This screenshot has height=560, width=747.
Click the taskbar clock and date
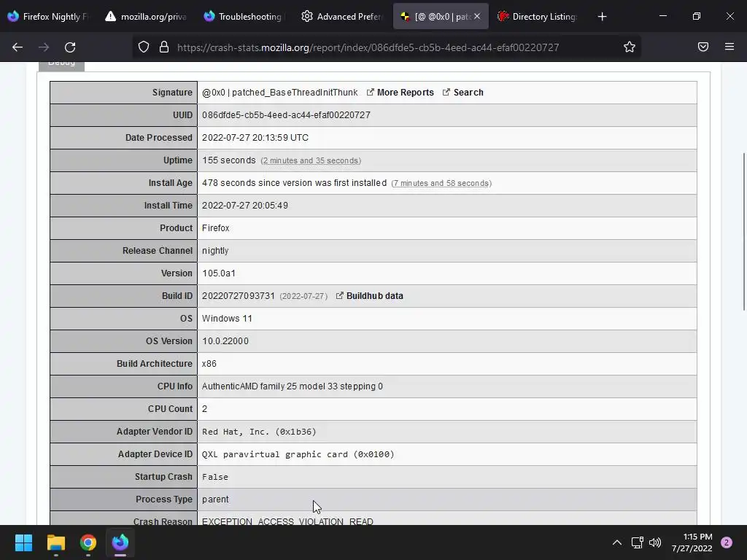coord(692,542)
